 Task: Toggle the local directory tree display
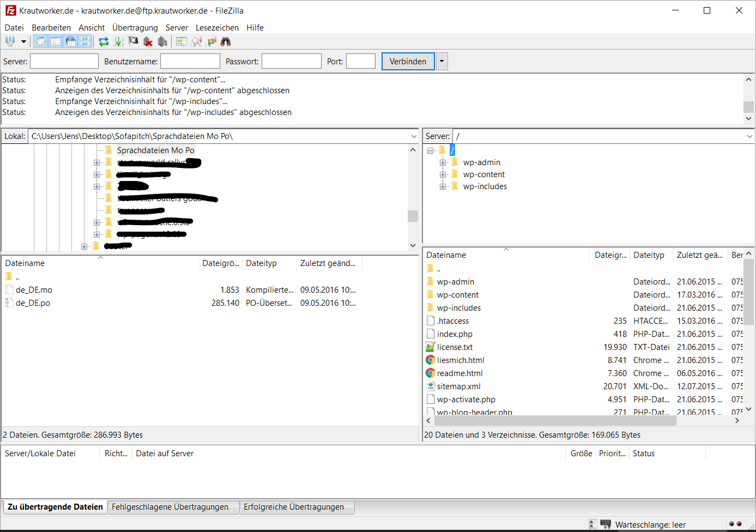tap(56, 41)
